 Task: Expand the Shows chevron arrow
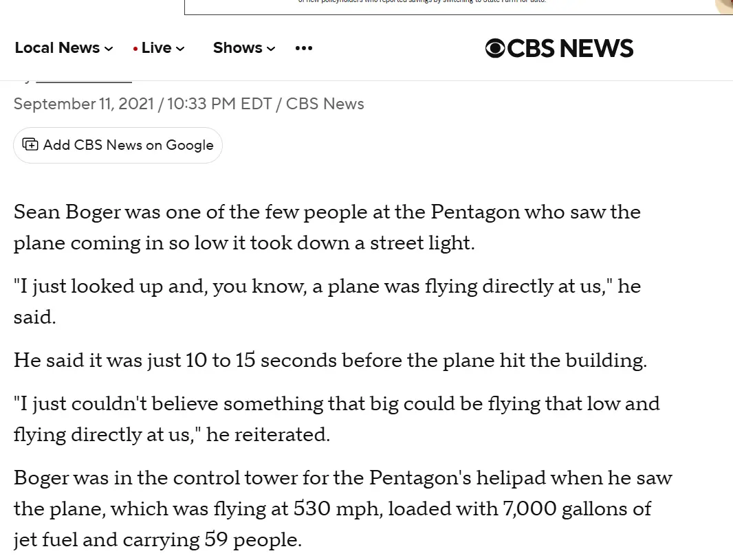(x=271, y=49)
